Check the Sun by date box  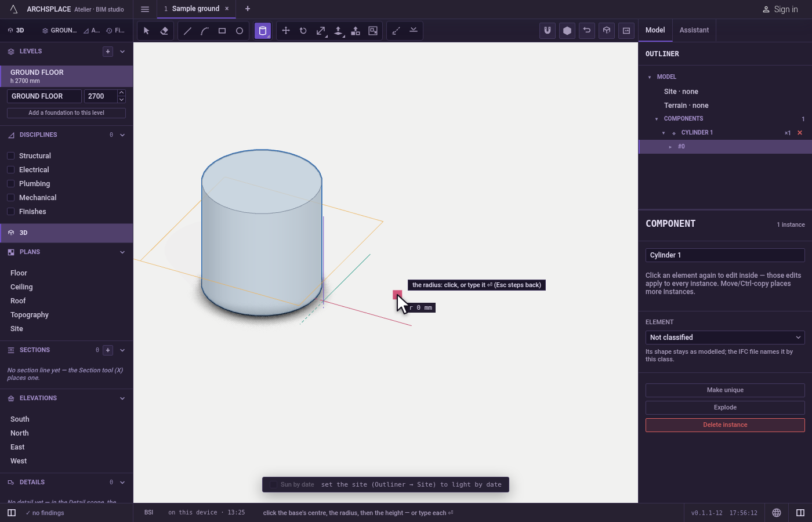(273, 485)
